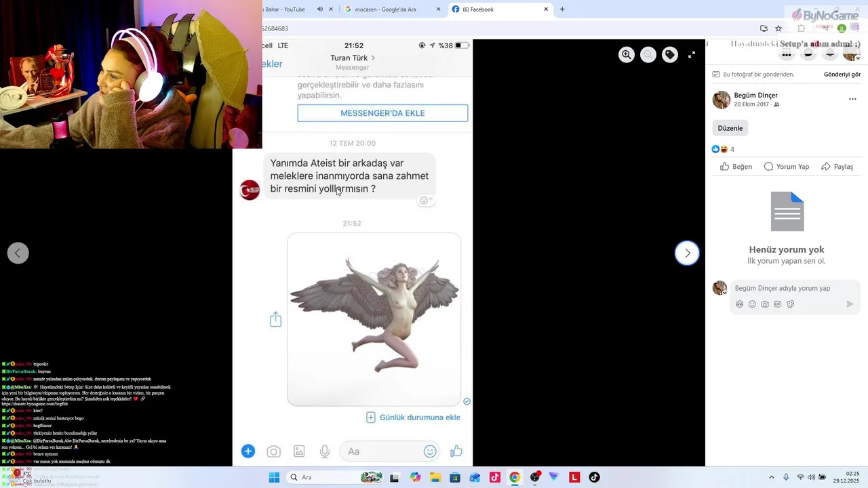This screenshot has height=488, width=868.
Task: Show hidden system tray icons
Action: pyautogui.click(x=771, y=477)
